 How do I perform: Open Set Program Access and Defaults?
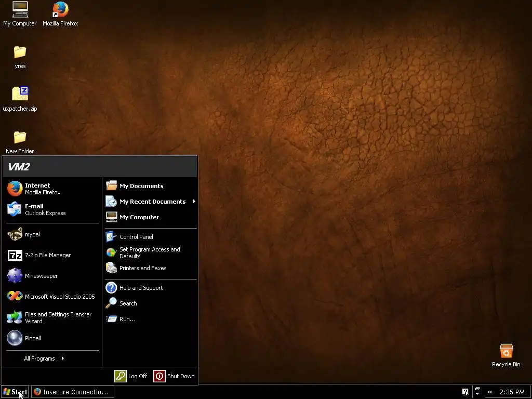tap(151, 253)
